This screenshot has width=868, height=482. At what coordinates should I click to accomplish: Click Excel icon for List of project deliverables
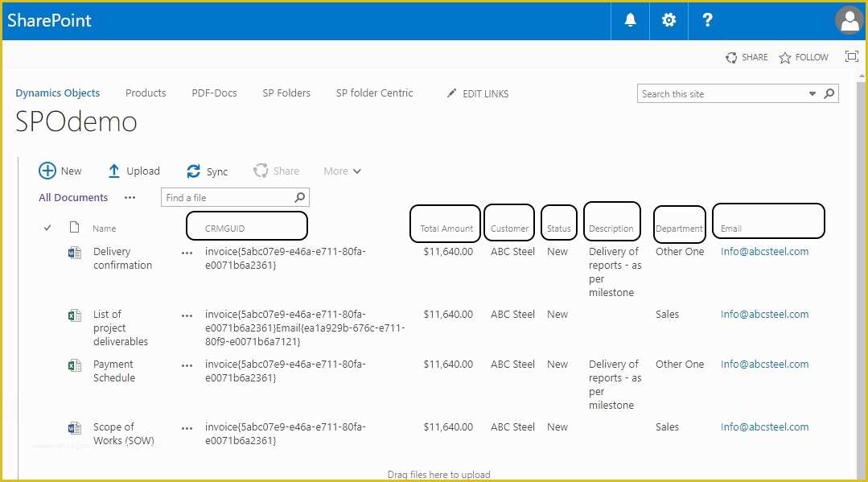[74, 315]
